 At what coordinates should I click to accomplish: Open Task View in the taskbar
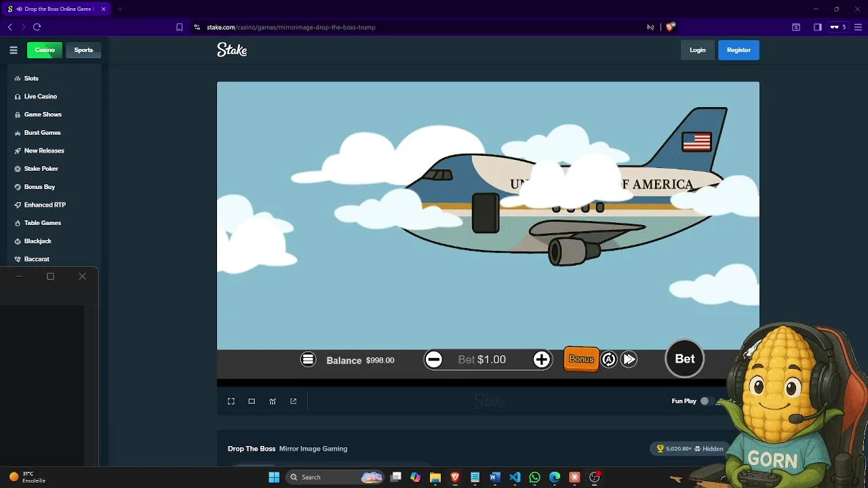[396, 477]
